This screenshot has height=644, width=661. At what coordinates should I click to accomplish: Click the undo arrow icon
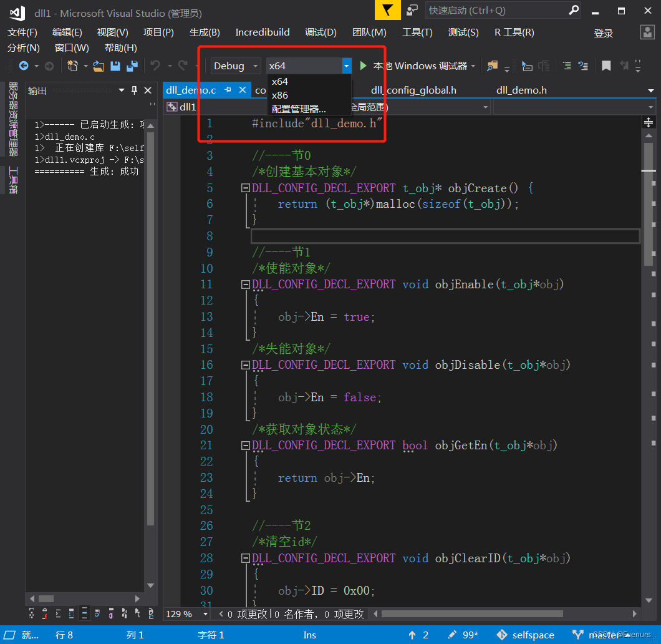(x=155, y=66)
